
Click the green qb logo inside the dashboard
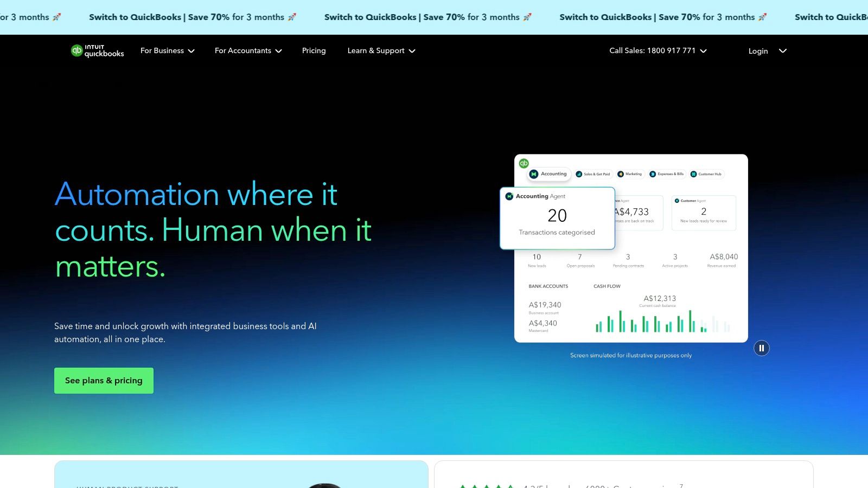[x=524, y=163]
